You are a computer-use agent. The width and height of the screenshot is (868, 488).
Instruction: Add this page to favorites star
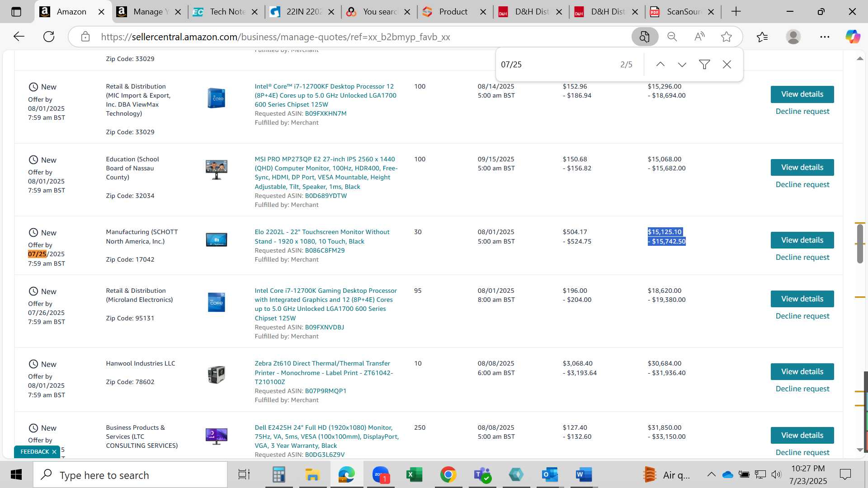click(x=726, y=37)
